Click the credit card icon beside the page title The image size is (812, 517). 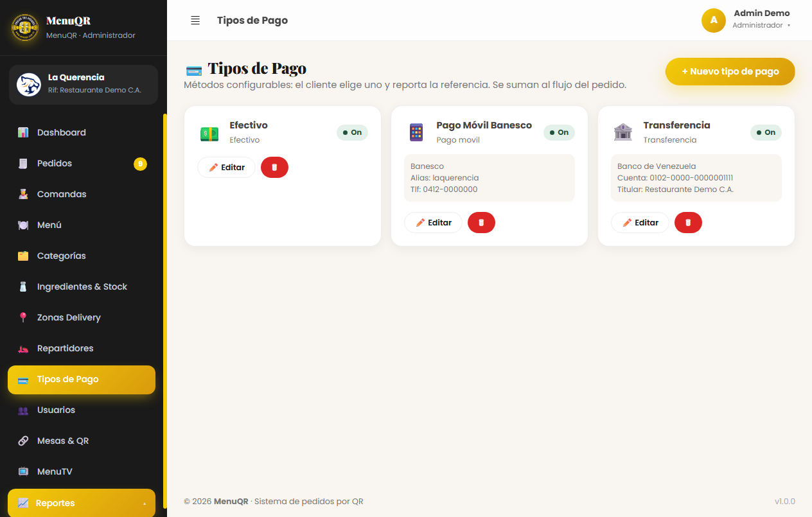click(x=194, y=70)
